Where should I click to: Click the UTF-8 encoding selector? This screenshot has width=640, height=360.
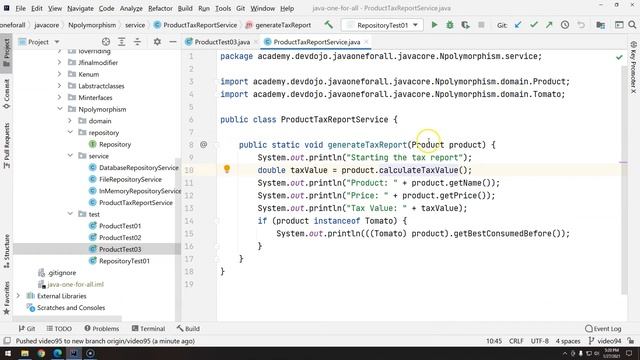(x=540, y=341)
